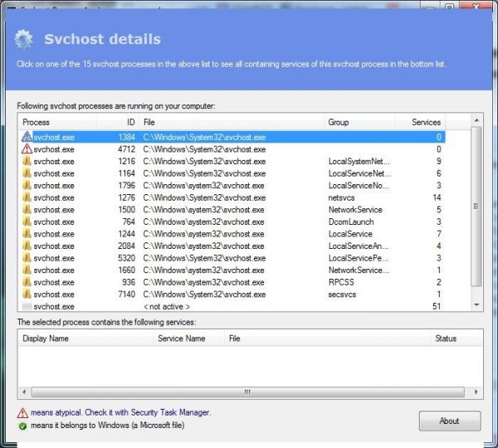Click the process icon for PID 1500
Screen dimensions: 498x448
coord(27,209)
